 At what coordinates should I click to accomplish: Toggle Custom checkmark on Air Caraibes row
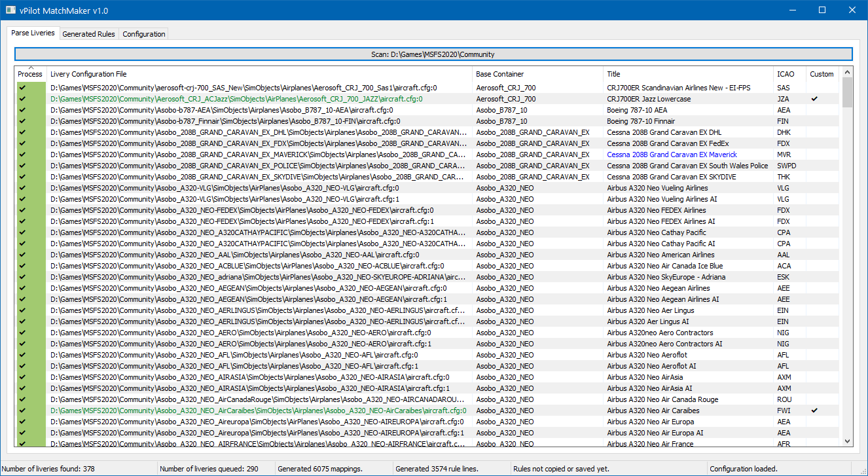814,411
